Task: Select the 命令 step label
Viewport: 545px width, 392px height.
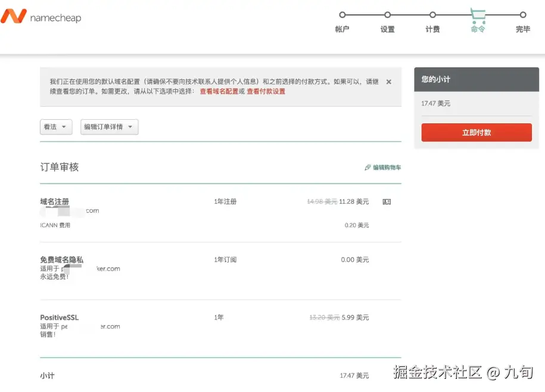Action: pyautogui.click(x=478, y=29)
